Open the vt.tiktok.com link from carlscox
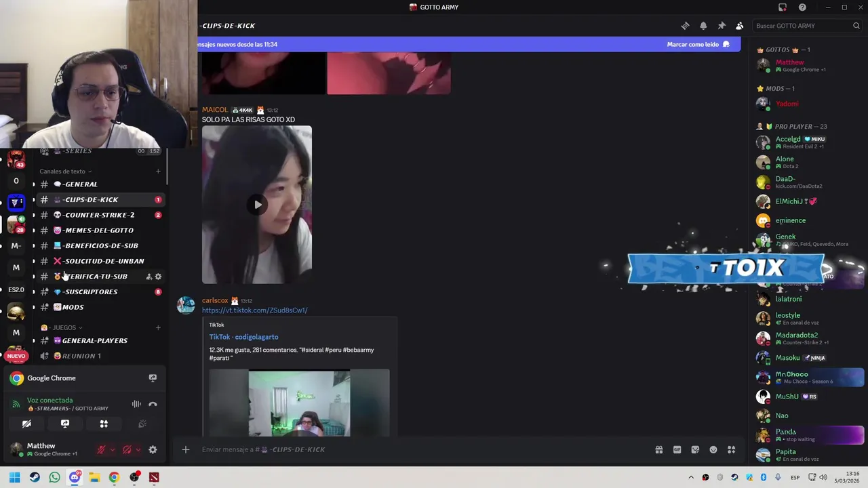Image resolution: width=868 pixels, height=488 pixels. [x=254, y=310]
